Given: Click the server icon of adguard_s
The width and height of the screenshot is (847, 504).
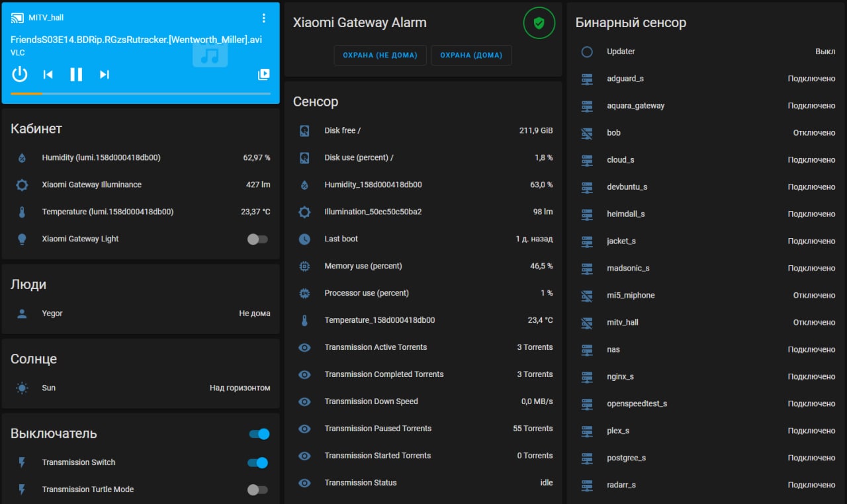Looking at the screenshot, I should [587, 79].
